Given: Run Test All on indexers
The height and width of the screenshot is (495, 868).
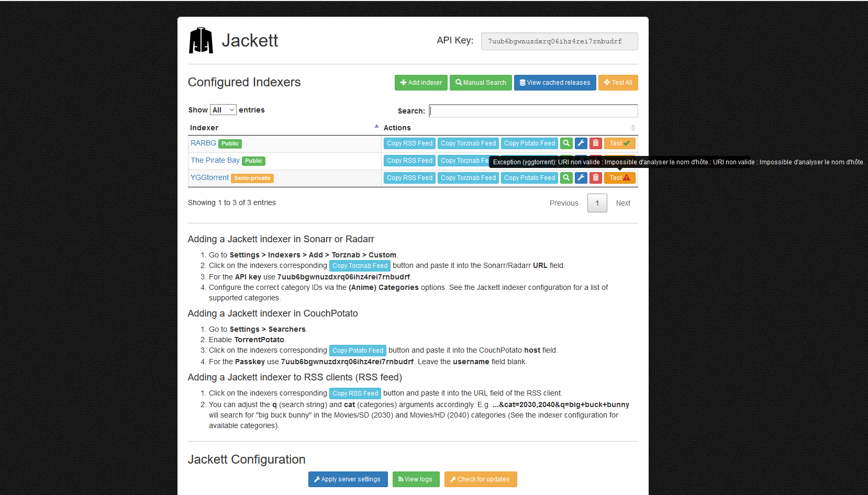Looking at the screenshot, I should click(618, 82).
